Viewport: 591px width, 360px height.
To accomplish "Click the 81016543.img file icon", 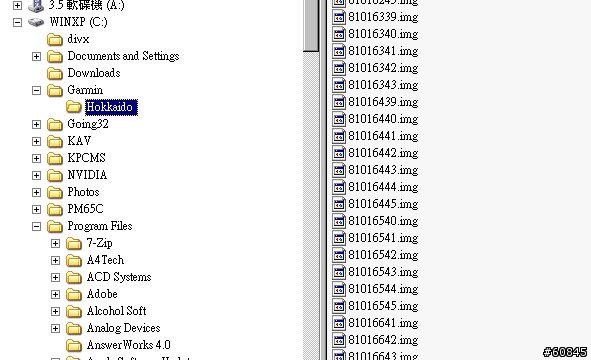I will [x=339, y=272].
